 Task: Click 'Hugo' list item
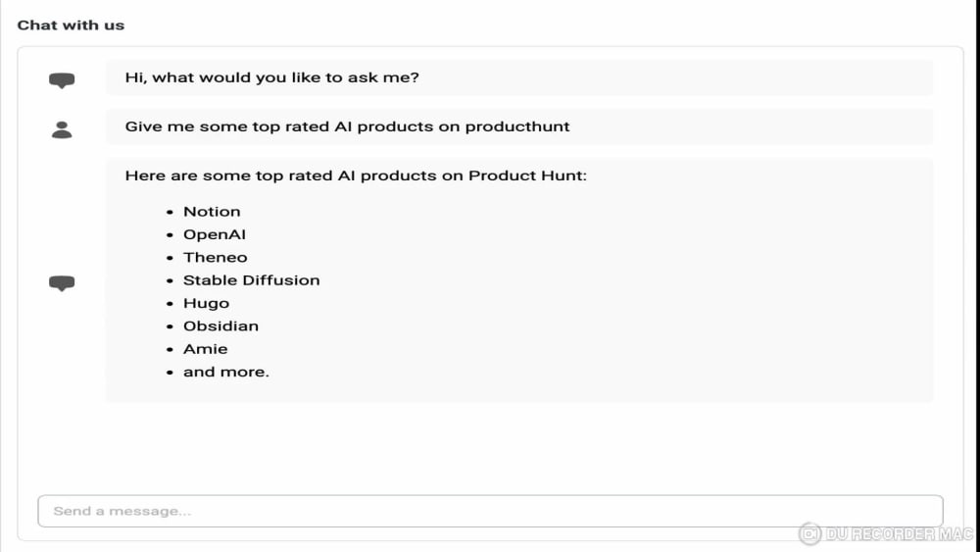click(x=206, y=303)
